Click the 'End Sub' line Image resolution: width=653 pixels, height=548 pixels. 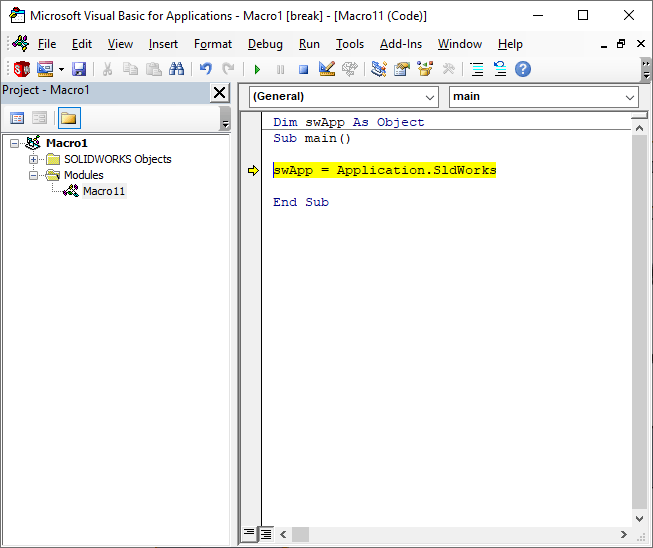301,202
